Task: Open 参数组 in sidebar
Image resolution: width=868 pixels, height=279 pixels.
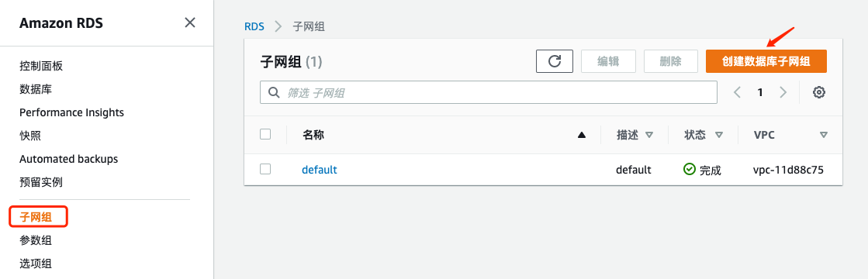Action: pyautogui.click(x=36, y=240)
